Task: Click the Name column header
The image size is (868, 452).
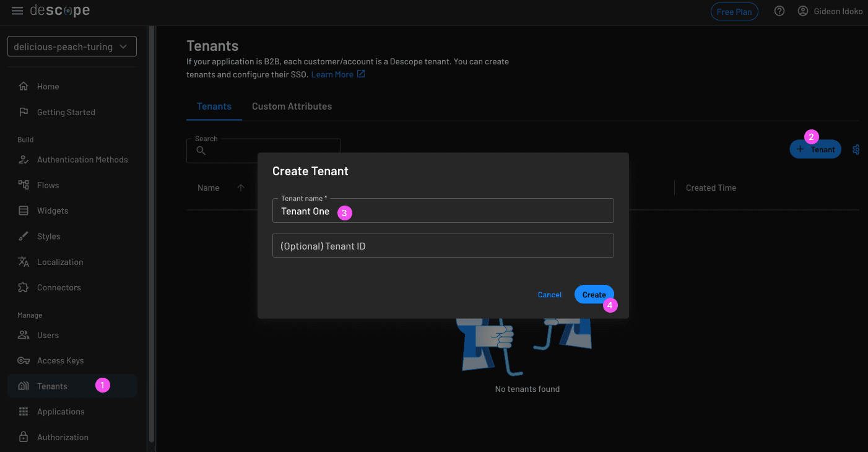Action: 209,188
